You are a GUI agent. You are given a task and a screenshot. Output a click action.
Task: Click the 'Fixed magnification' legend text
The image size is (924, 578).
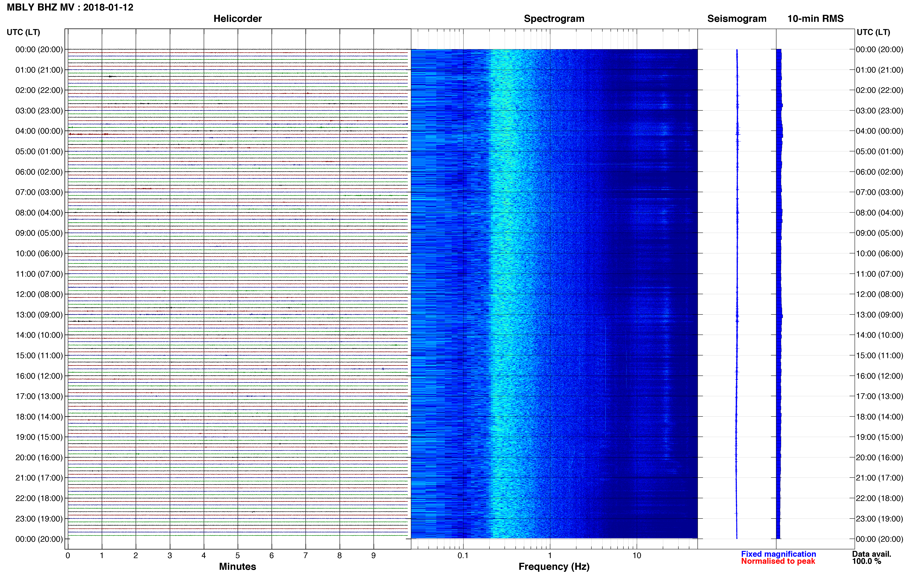(778, 554)
